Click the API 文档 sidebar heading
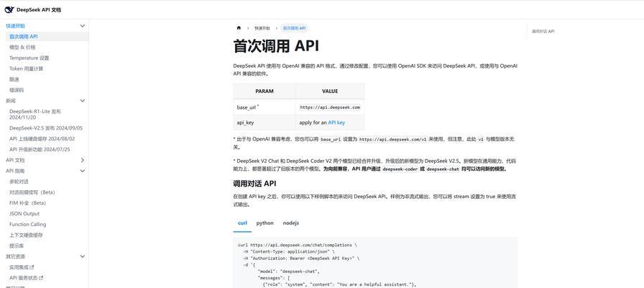Image resolution: width=644 pixels, height=288 pixels. (x=15, y=160)
